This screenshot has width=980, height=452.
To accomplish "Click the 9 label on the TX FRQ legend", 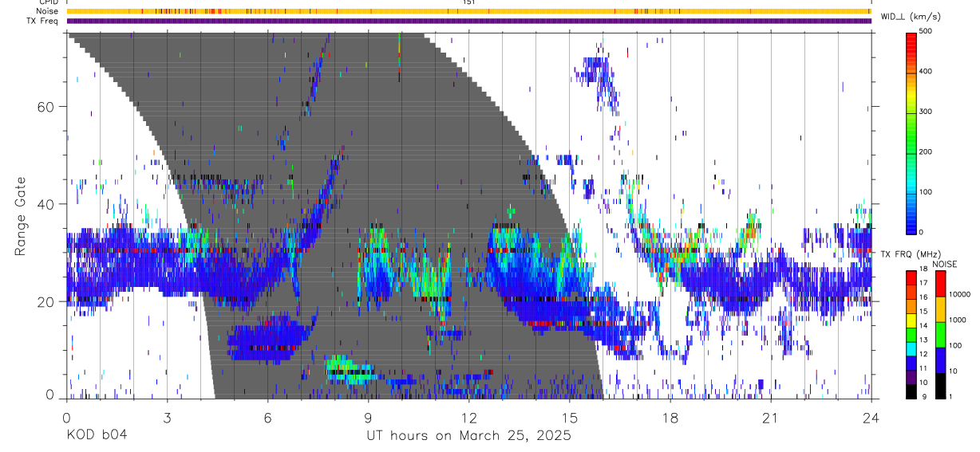I will pos(923,397).
